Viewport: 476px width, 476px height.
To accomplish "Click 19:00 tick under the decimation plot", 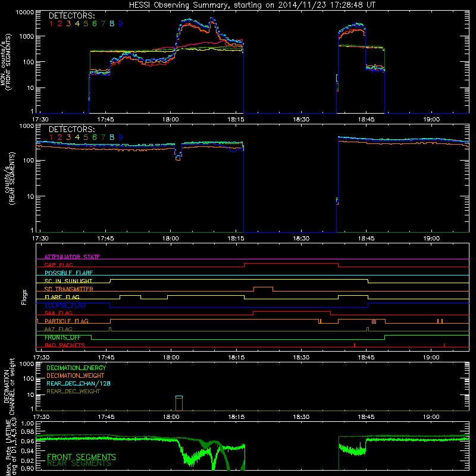I will [431, 417].
